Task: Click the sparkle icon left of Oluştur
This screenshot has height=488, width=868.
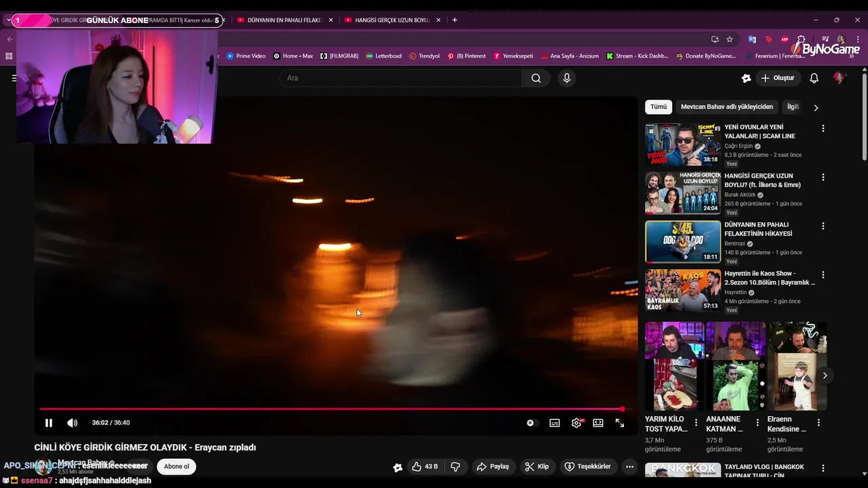Action: [x=746, y=78]
